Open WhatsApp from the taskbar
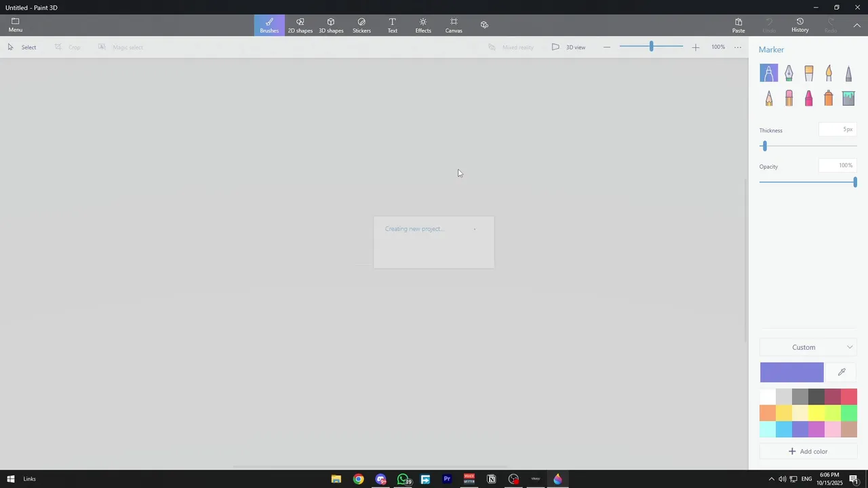The image size is (868, 488). [403, 479]
